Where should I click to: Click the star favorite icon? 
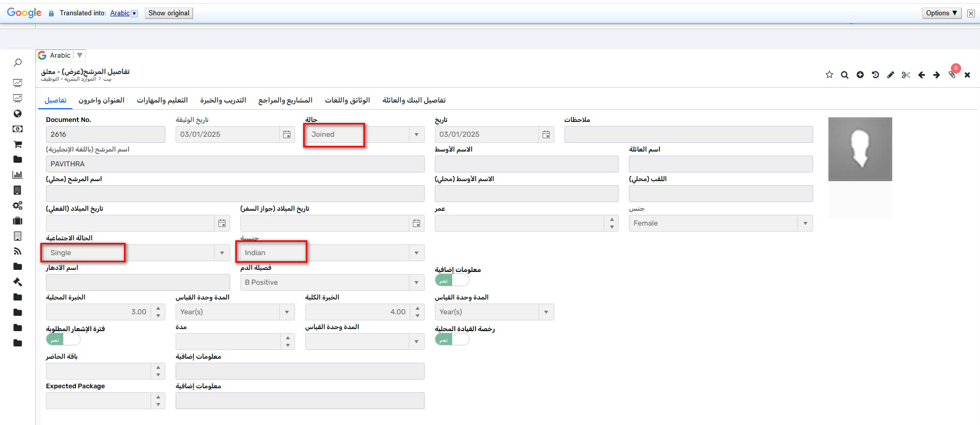[829, 75]
